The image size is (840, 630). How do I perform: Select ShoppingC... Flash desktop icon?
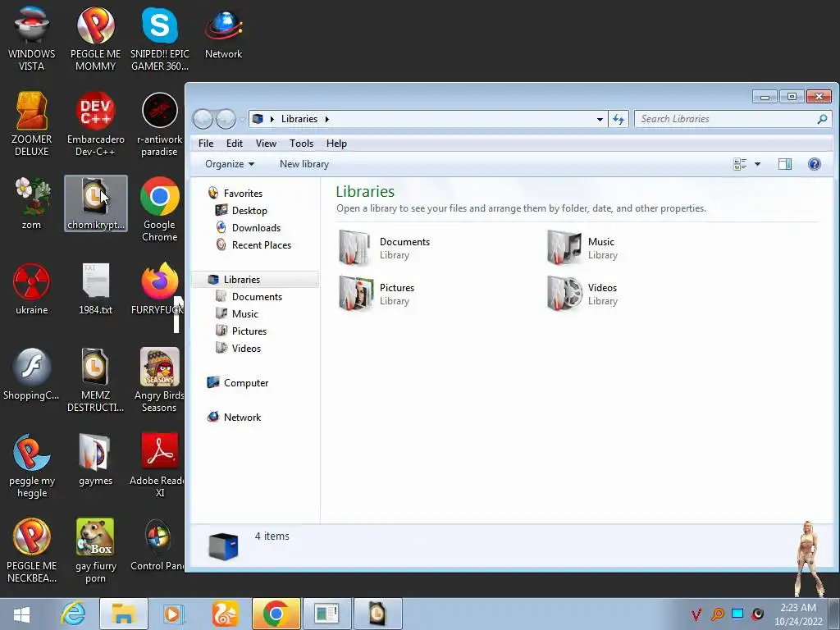tap(32, 374)
